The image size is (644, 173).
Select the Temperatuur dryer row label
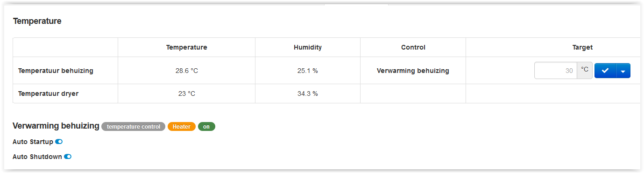pyautogui.click(x=48, y=94)
